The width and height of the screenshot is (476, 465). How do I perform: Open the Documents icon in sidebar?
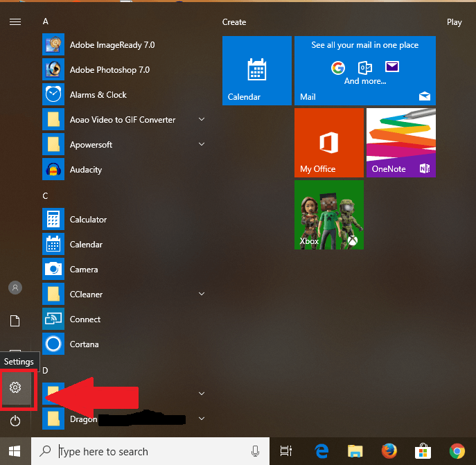click(15, 321)
